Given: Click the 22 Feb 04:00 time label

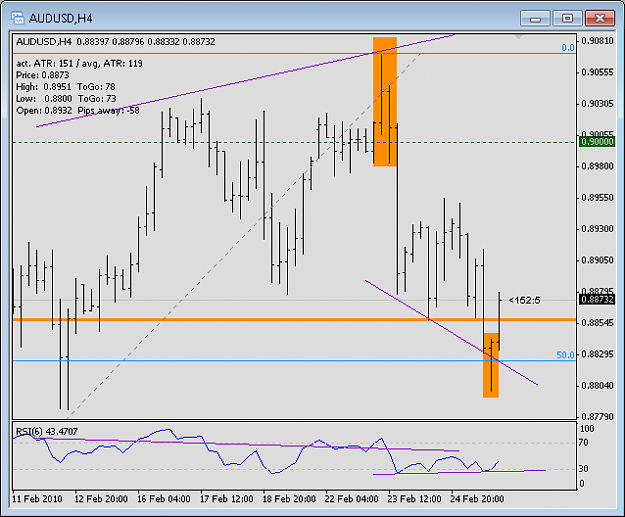Looking at the screenshot, I should pyautogui.click(x=352, y=499).
